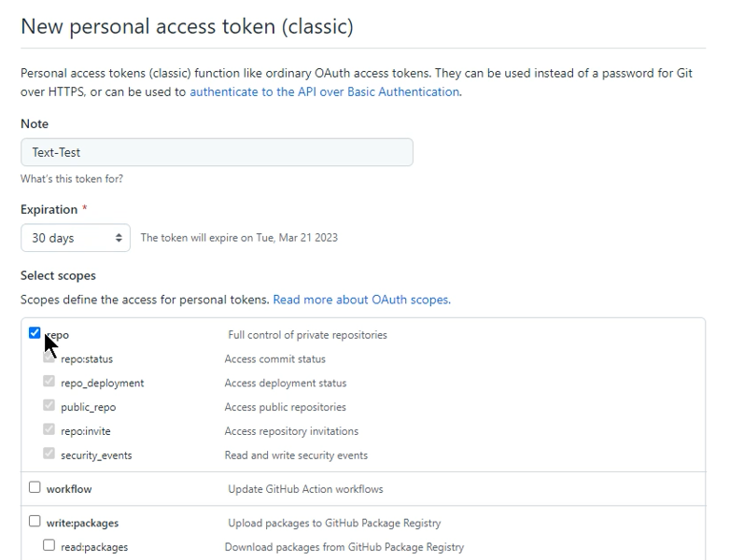The image size is (744, 560).
Task: Enable the workflow scope checkbox
Action: click(35, 487)
